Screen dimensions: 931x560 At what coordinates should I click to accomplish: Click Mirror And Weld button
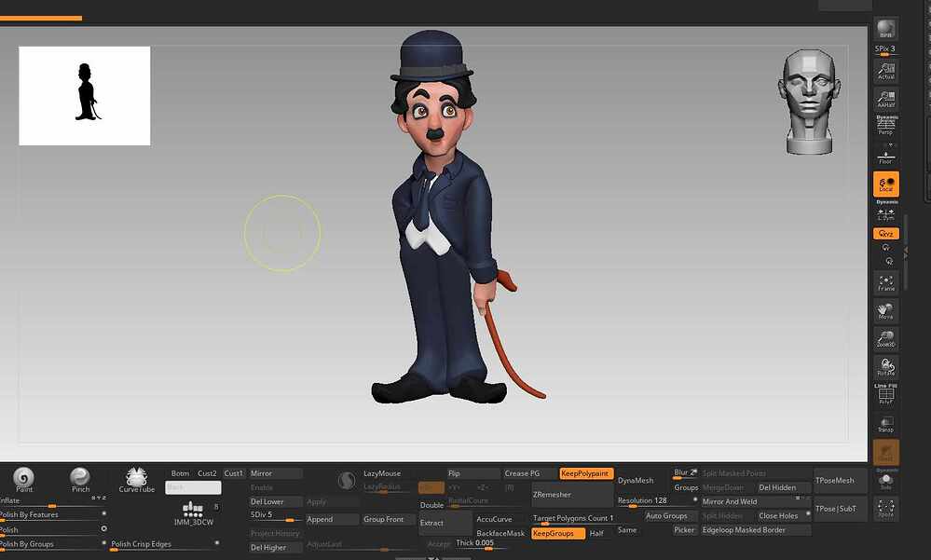tap(755, 502)
